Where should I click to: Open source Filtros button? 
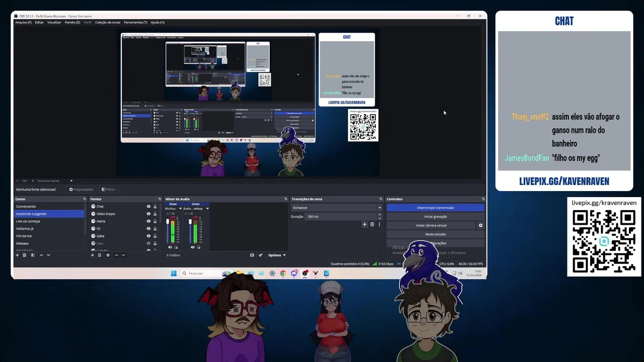click(x=109, y=190)
